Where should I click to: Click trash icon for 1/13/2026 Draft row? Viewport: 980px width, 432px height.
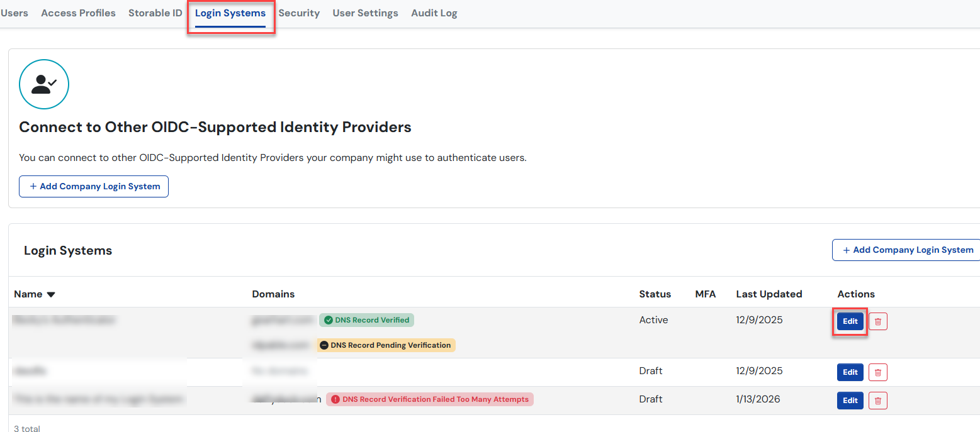[x=878, y=401]
